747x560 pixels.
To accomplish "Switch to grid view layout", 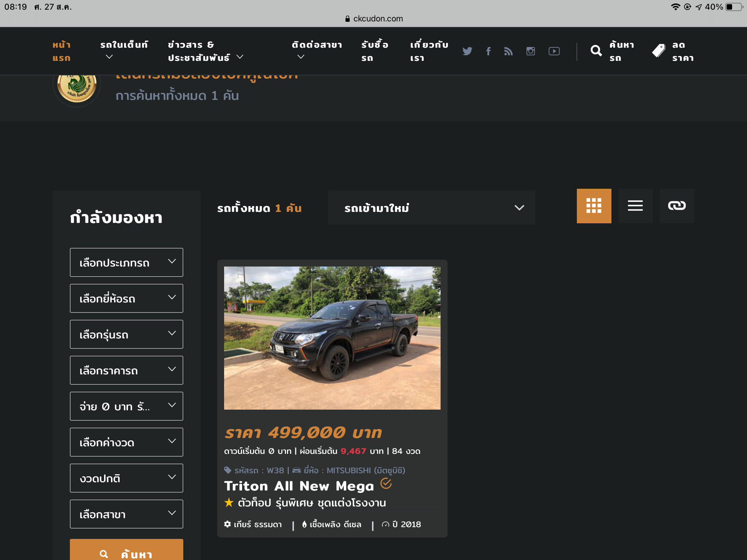I will click(594, 206).
